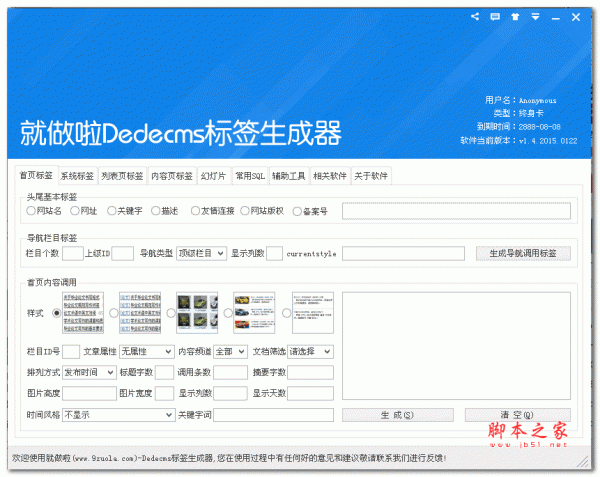Open the title bar dropdown menu icon
This screenshot has height=477, width=600.
[535, 16]
